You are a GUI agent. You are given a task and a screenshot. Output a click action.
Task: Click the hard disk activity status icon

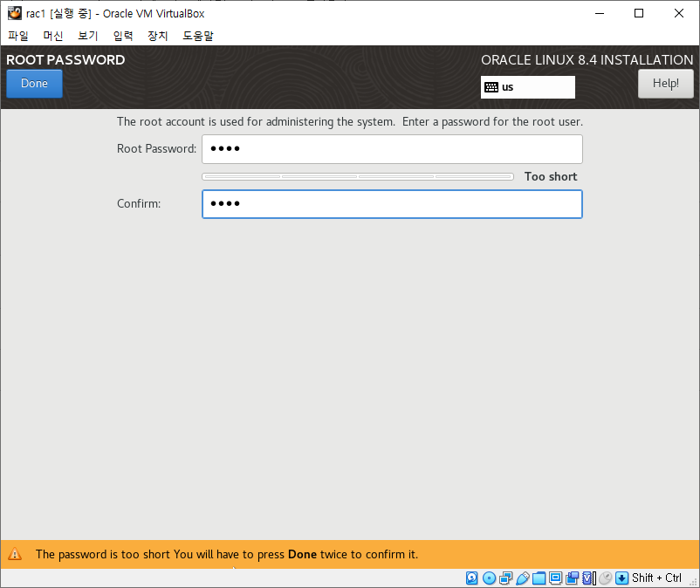point(472,578)
